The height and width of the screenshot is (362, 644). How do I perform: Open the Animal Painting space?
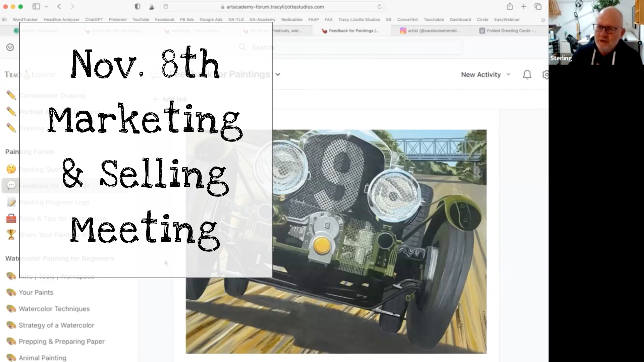(43, 358)
